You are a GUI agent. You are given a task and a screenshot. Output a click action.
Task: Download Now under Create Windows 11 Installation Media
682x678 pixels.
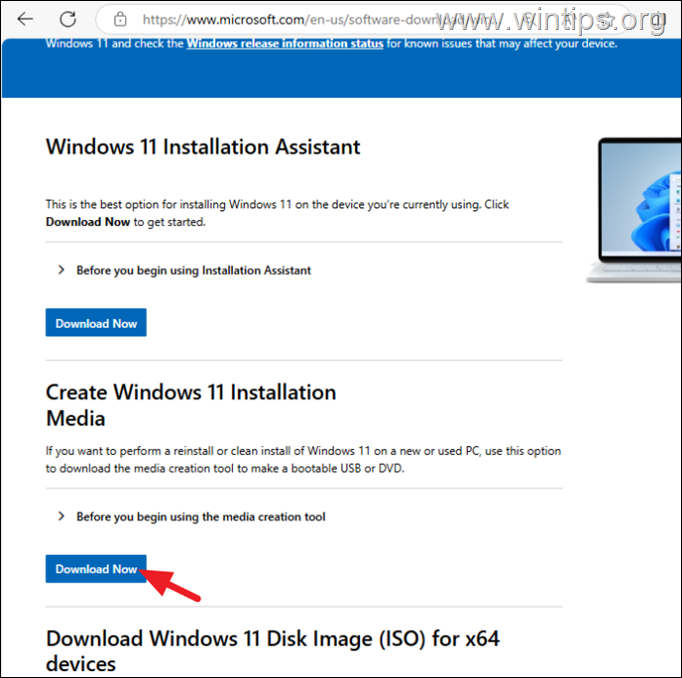click(96, 569)
